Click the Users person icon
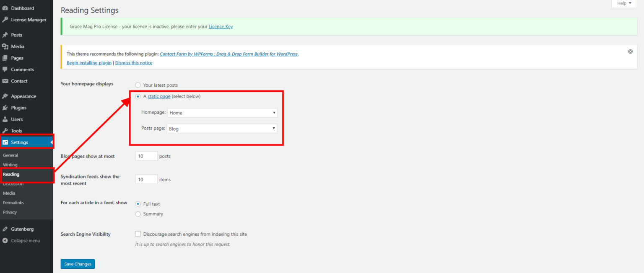Viewport: 644px width, 273px height. pyautogui.click(x=5, y=119)
